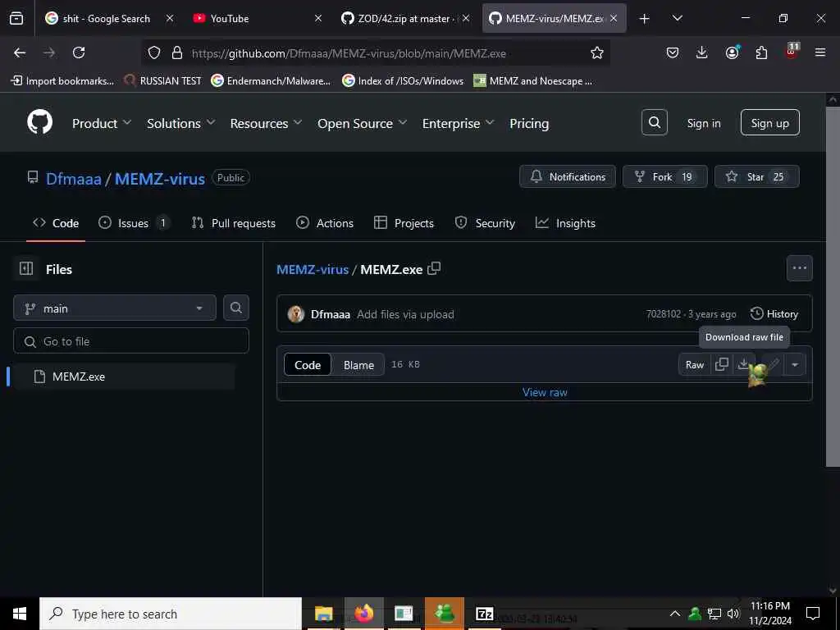Copy the raw file contents
Viewport: 840px width, 630px height.
coord(722,364)
